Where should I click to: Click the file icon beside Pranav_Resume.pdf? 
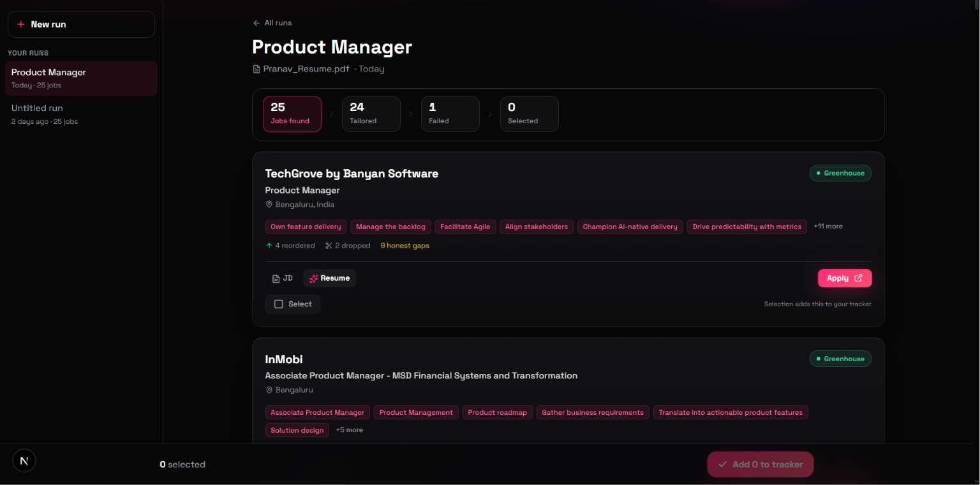click(256, 69)
